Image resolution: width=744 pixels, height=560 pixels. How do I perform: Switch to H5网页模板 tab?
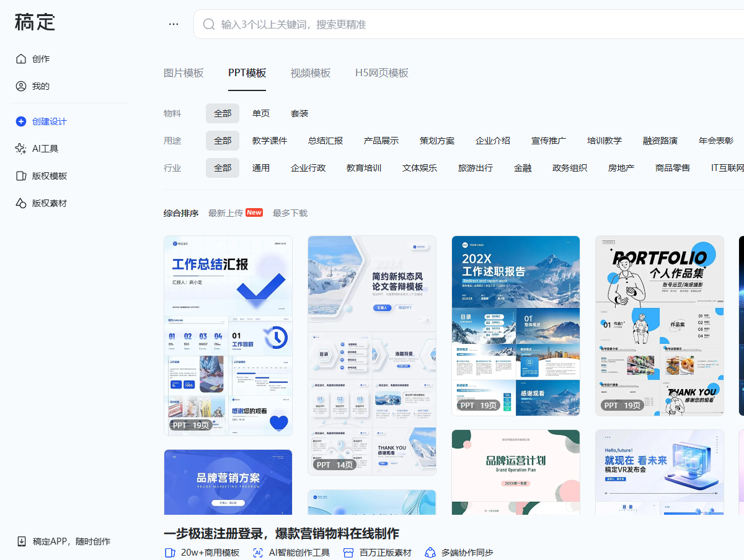[382, 73]
